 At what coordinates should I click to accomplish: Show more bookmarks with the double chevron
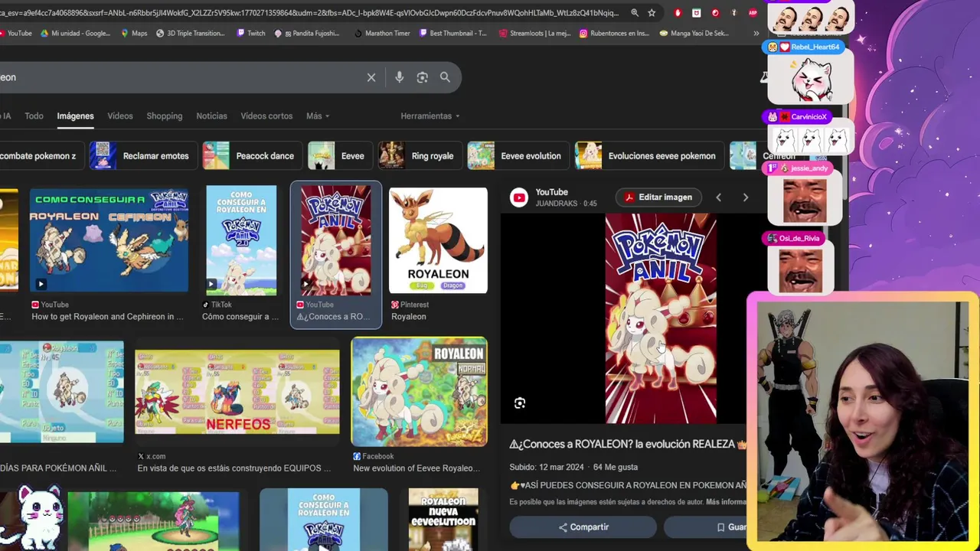click(756, 34)
